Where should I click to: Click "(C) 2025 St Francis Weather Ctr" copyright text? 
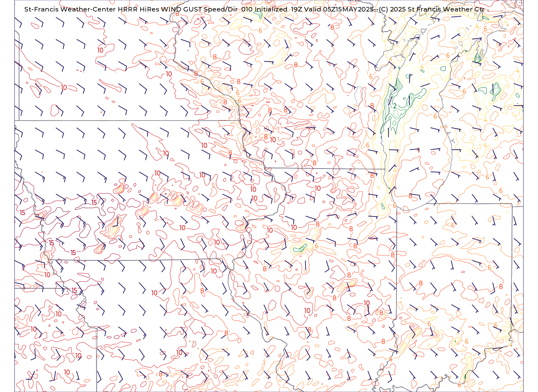point(432,9)
